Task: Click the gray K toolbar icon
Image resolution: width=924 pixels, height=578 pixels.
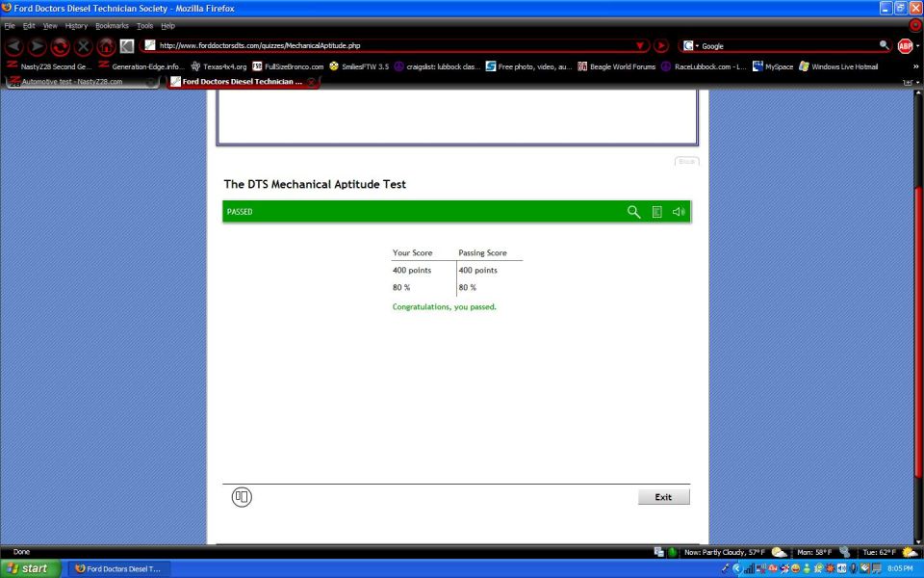Action: click(127, 46)
